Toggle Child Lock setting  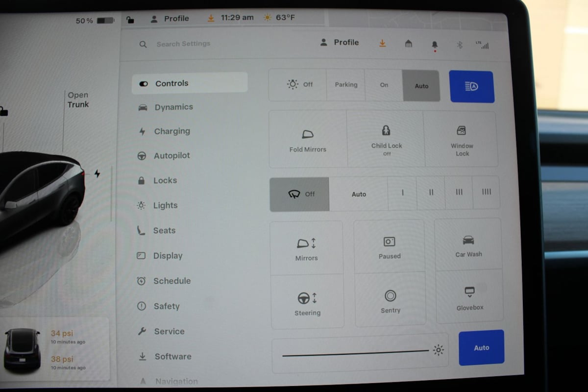386,131
